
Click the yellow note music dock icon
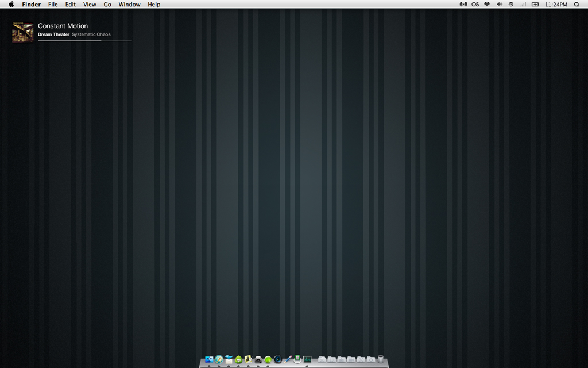[248, 359]
